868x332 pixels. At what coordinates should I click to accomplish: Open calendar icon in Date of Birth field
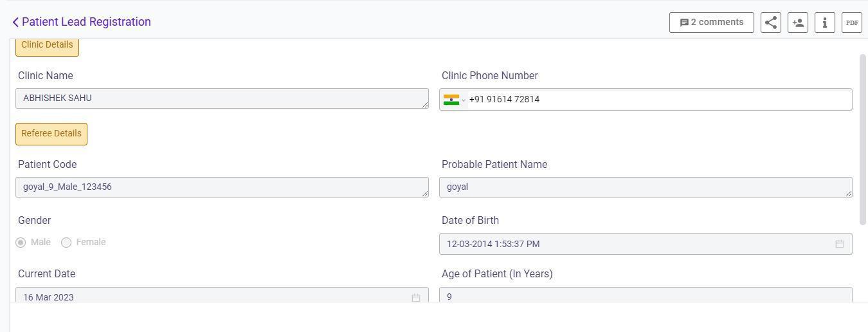tap(839, 244)
